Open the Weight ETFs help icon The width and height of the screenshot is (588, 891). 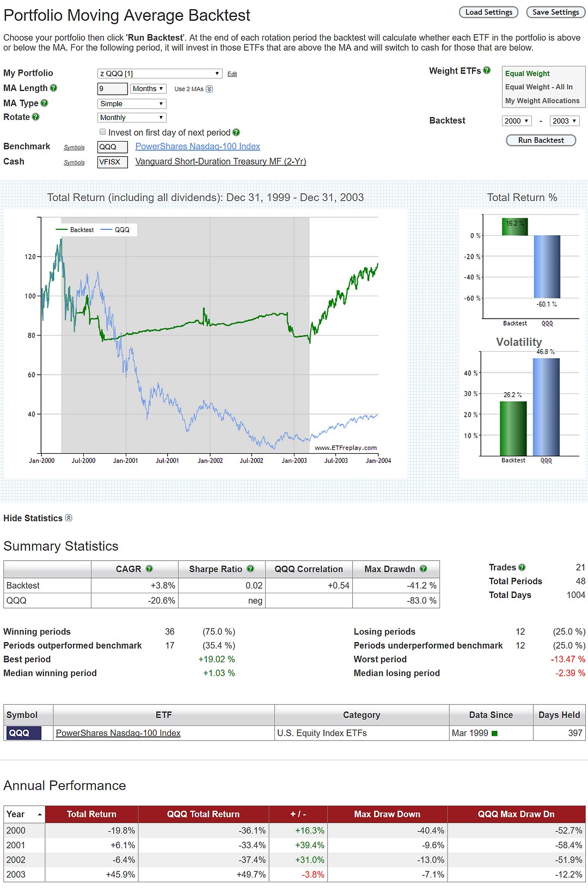487,70
